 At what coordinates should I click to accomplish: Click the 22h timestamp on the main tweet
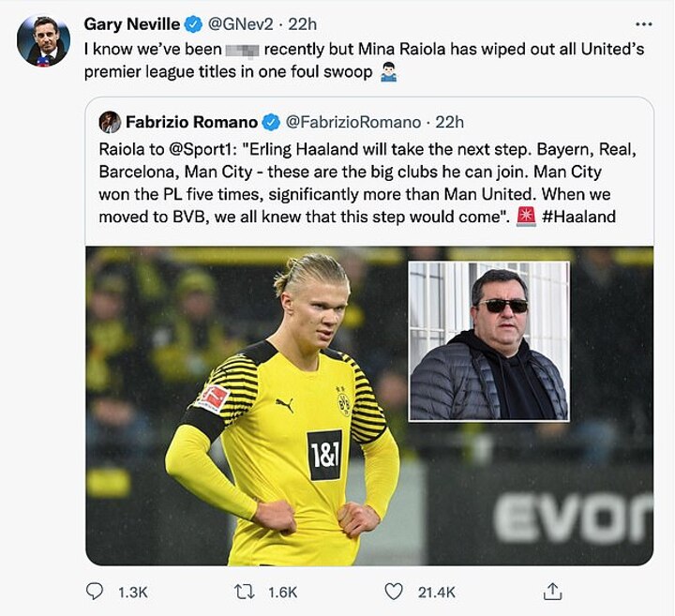click(x=302, y=23)
